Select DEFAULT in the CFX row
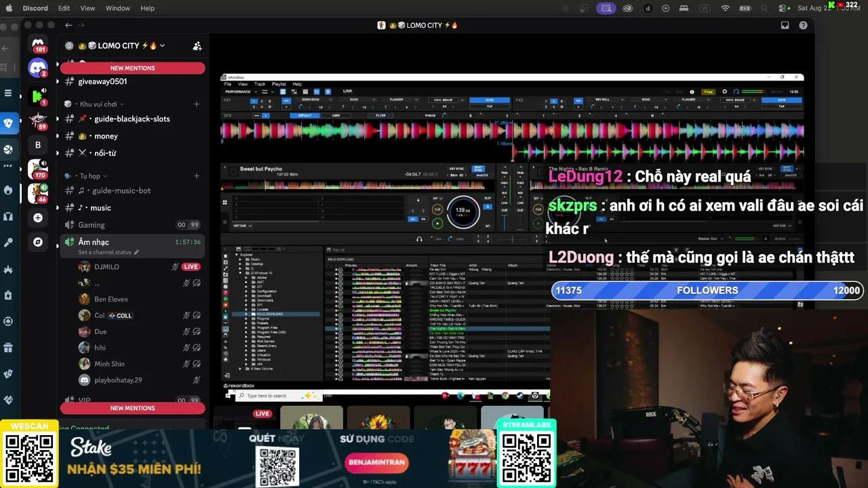868x488 pixels. [x=306, y=115]
